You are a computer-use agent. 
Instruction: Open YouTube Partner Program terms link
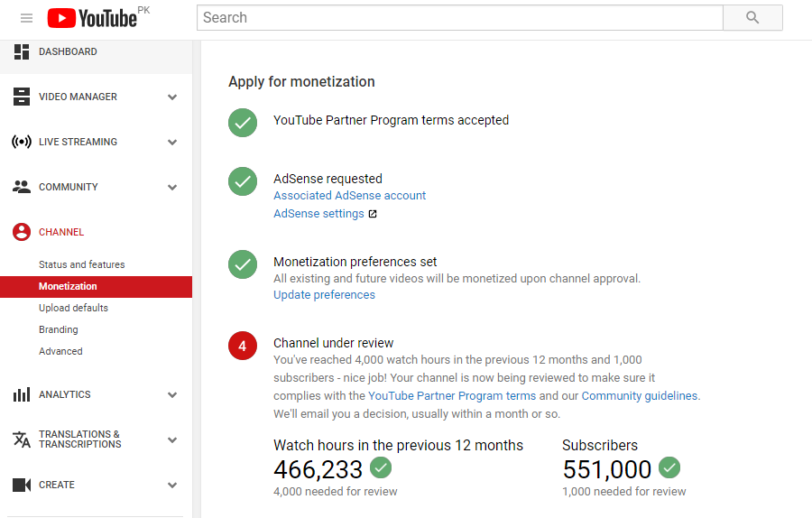[452, 396]
